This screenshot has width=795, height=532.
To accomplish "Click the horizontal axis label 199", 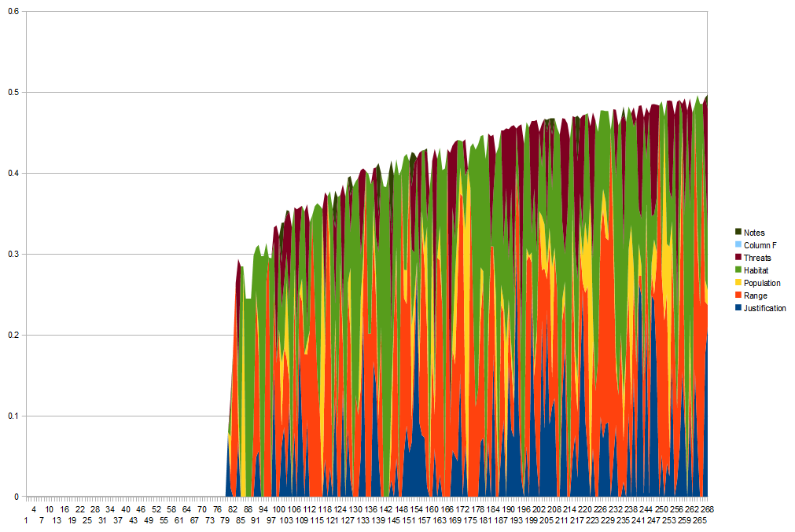I will coord(532,520).
